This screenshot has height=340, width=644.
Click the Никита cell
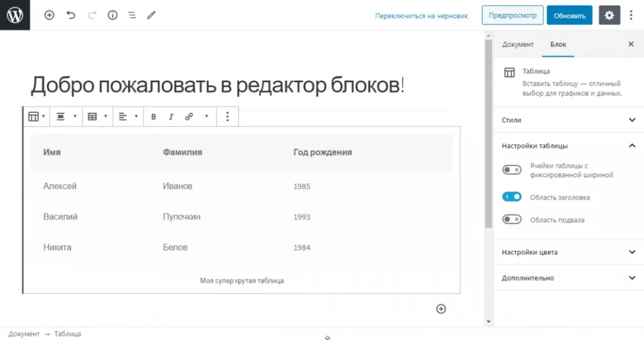point(57,247)
